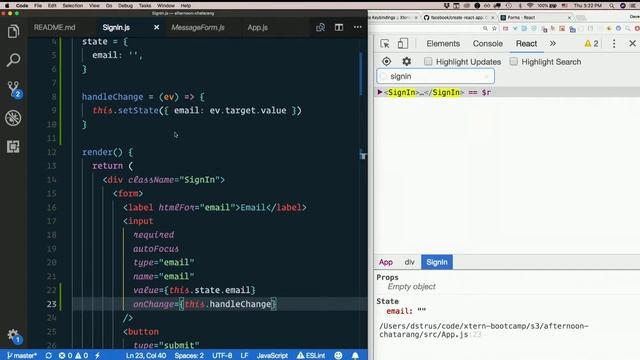The image size is (640, 360).
Task: Open the Selection menu in the menu bar
Action: [x=73, y=5]
